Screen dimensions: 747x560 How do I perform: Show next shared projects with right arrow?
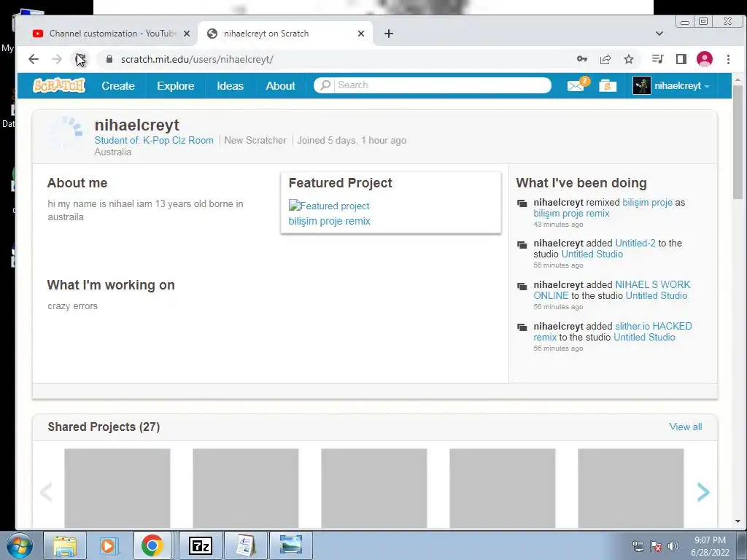click(x=703, y=492)
